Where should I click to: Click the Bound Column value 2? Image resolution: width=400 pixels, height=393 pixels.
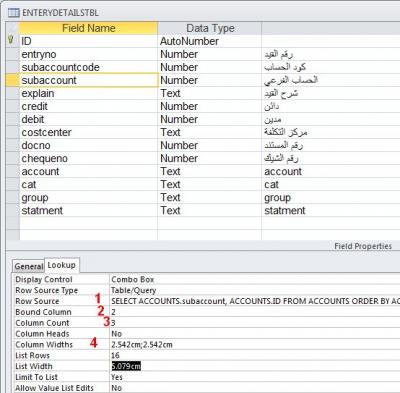click(255, 312)
